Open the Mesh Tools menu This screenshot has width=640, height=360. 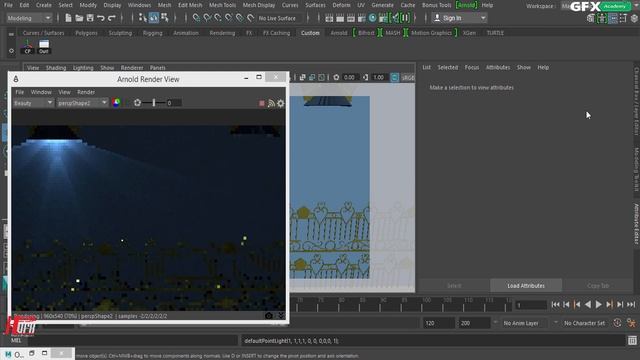tap(222, 5)
